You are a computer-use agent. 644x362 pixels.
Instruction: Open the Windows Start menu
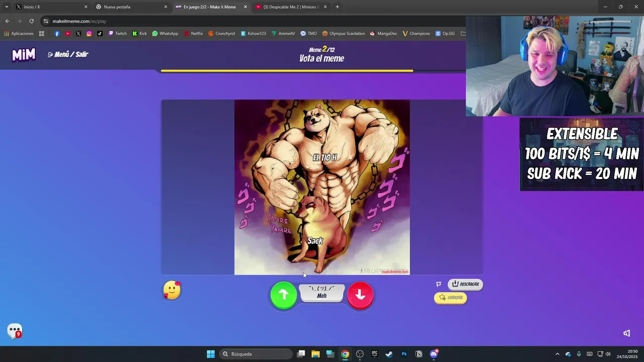(211, 354)
